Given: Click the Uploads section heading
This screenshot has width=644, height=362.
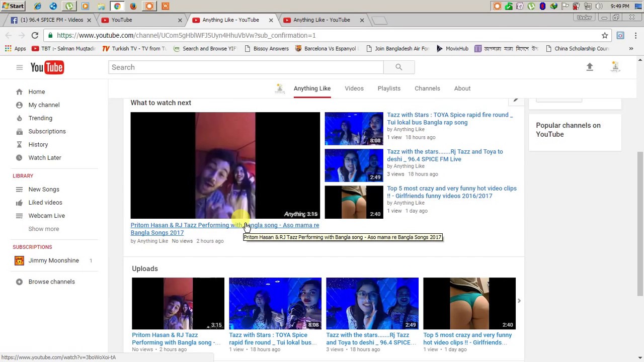Looking at the screenshot, I should coord(145,268).
